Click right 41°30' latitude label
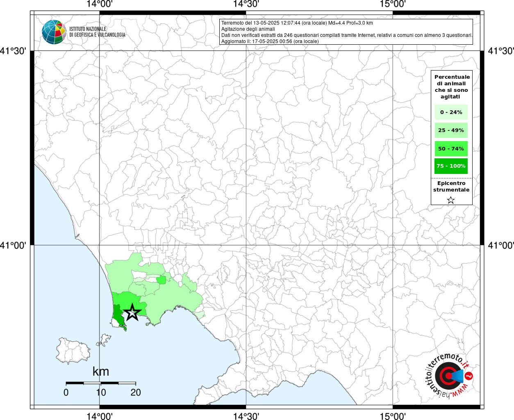Image resolution: width=514 pixels, height=420 pixels. (x=500, y=51)
